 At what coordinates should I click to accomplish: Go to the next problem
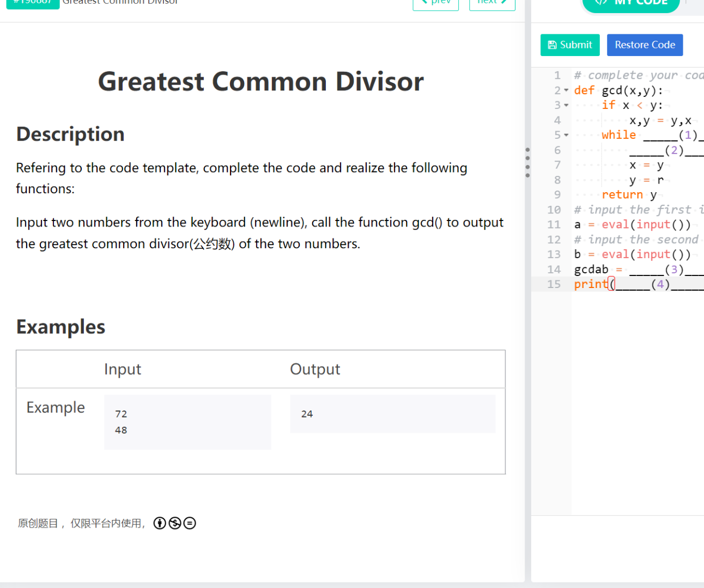492,3
